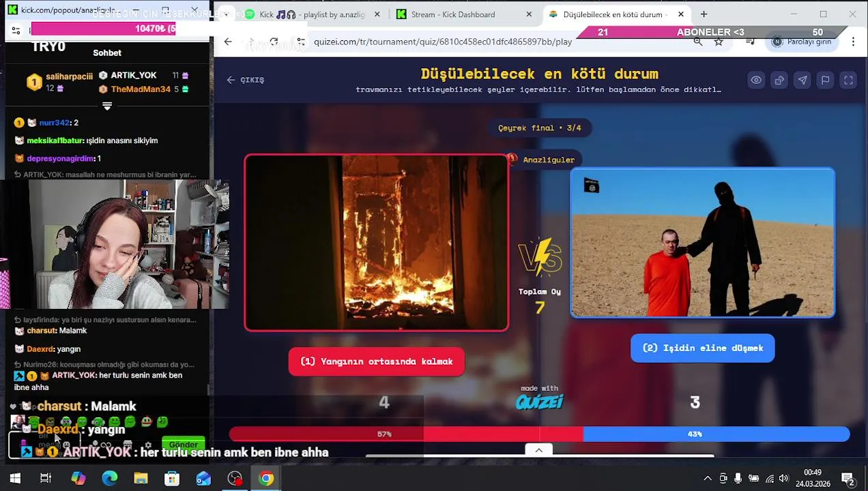The height and width of the screenshot is (491, 868).
Task: Reload the quizei page
Action: pos(274,42)
